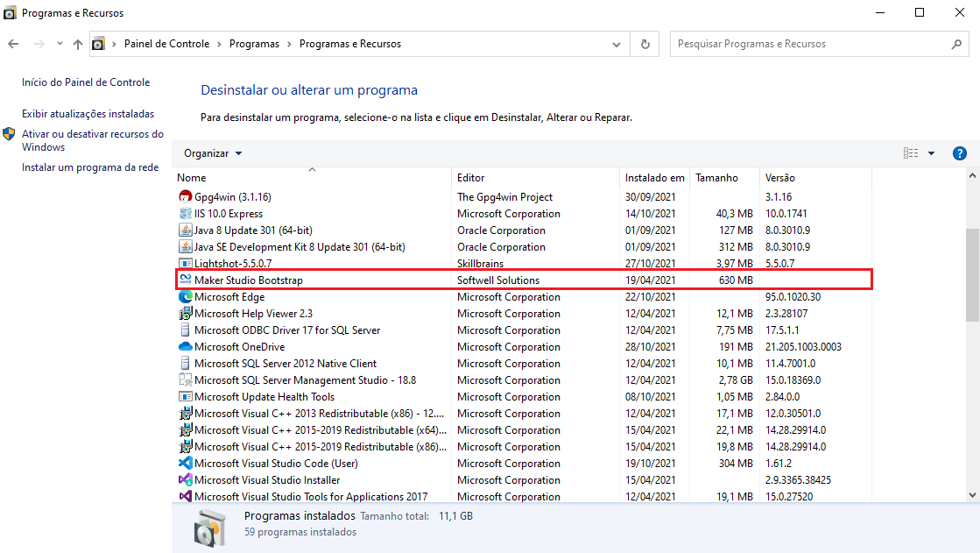The height and width of the screenshot is (553, 980).
Task: Expand recent locations chevron near navigation arrows
Action: (x=60, y=44)
